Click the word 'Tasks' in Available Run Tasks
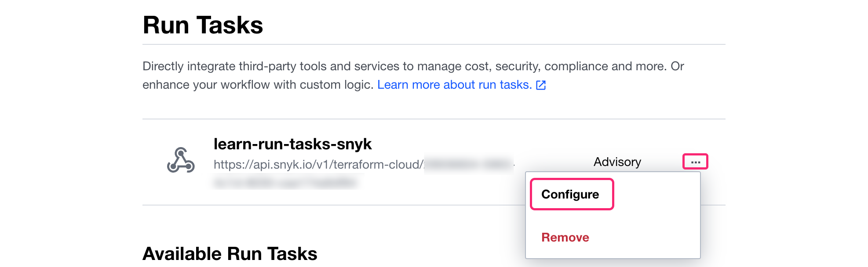 pos(292,253)
